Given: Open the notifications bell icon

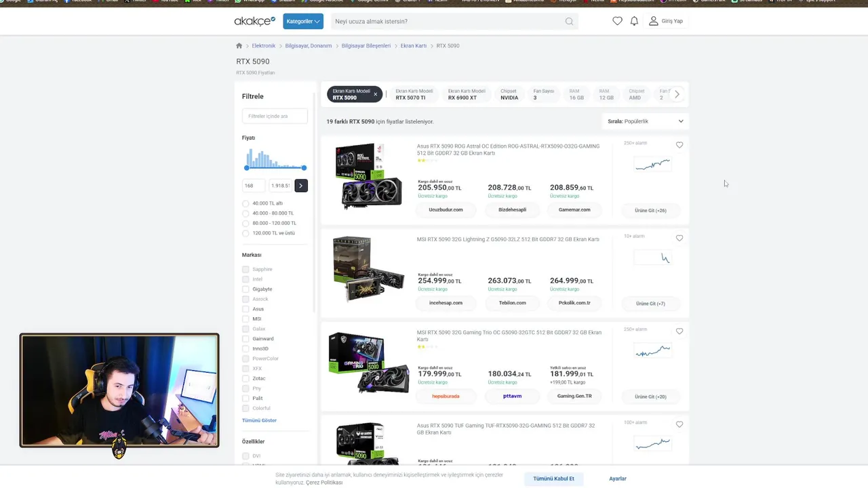Looking at the screenshot, I should 634,21.
